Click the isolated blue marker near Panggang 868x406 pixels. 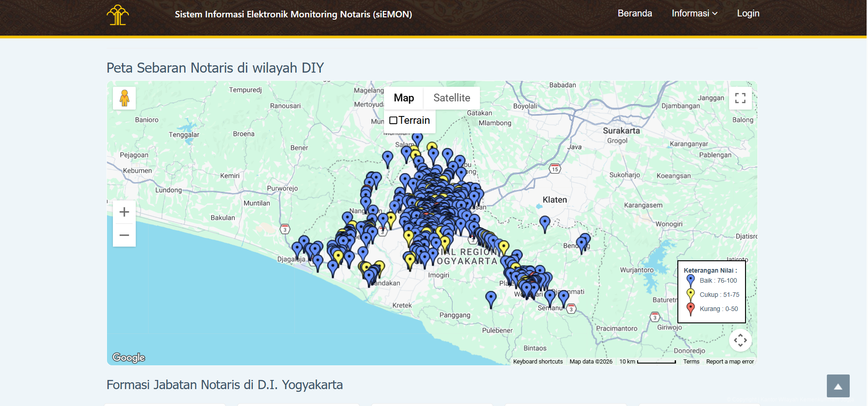click(490, 298)
